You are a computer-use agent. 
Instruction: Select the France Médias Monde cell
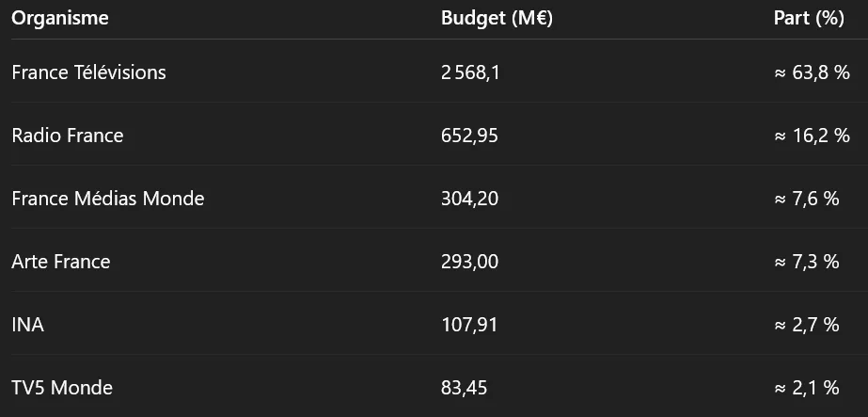tap(108, 199)
